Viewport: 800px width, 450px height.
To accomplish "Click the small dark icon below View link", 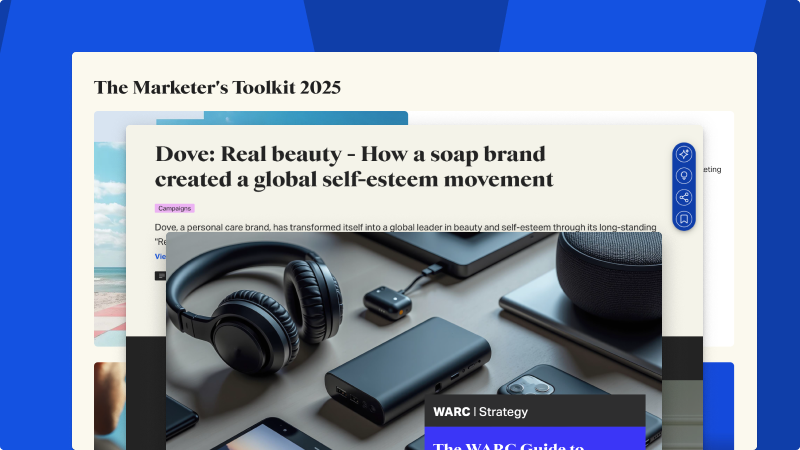I will (160, 276).
